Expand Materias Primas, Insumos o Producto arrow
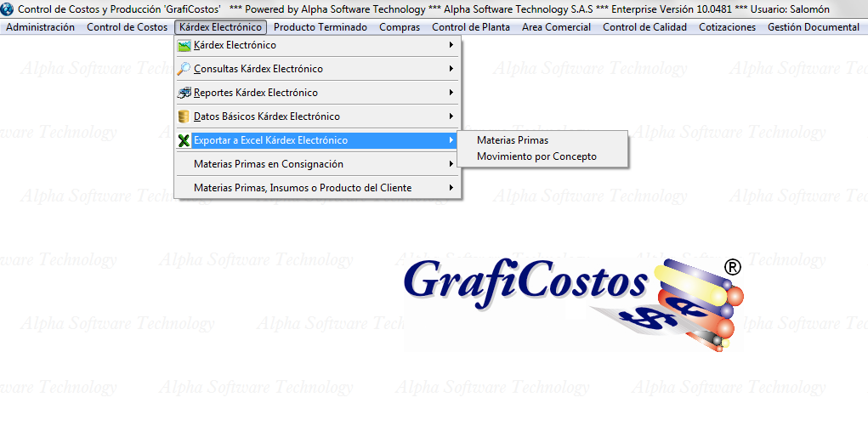The height and width of the screenshot is (426, 868). [x=451, y=188]
